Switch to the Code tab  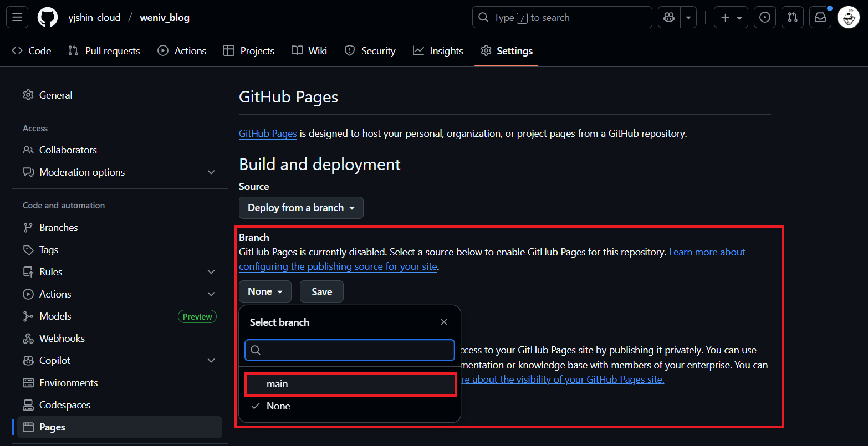point(32,50)
